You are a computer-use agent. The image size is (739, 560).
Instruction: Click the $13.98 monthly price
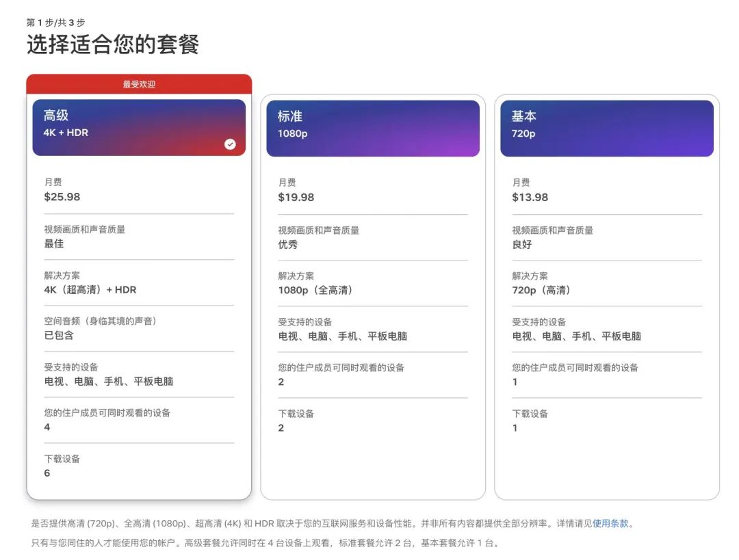530,198
